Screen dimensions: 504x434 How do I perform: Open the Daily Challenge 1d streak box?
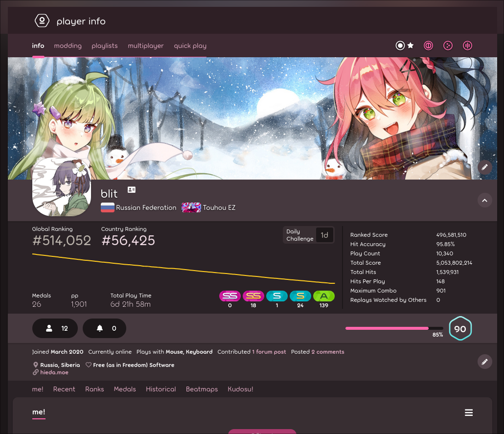[x=309, y=235]
